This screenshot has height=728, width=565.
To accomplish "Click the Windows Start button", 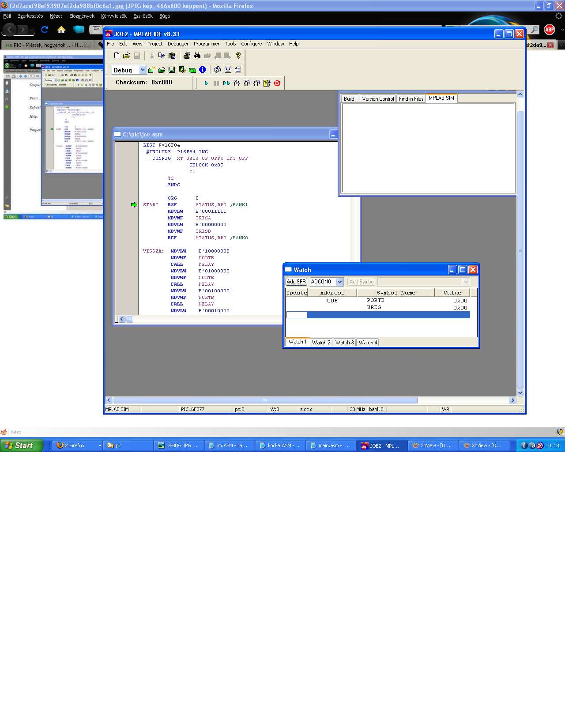I will (22, 445).
